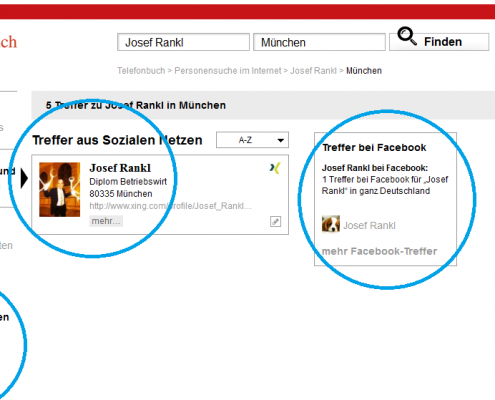This screenshot has height=400, width=495.
Task: Select the 80335 München address text
Action: (121, 194)
